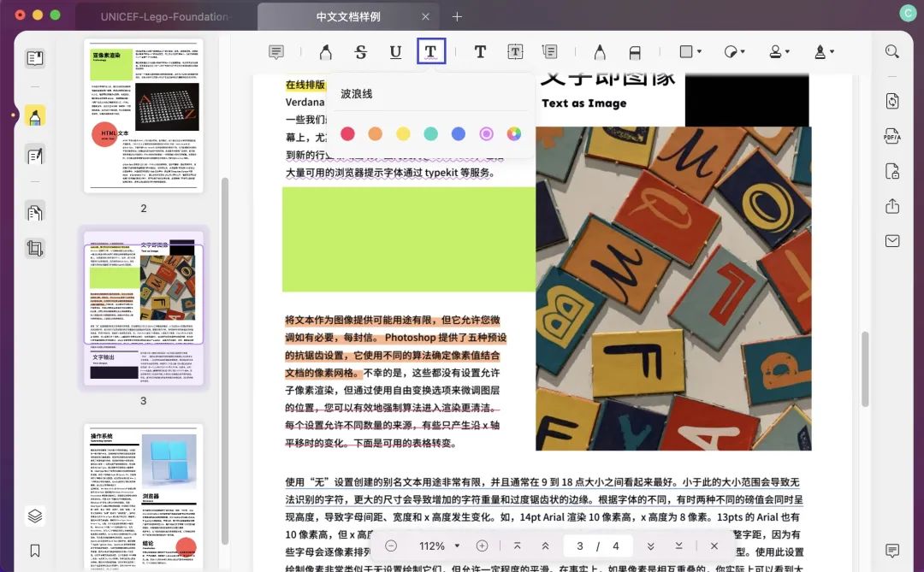924x572 pixels.
Task: Open the search magnifier icon
Action: 892,52
